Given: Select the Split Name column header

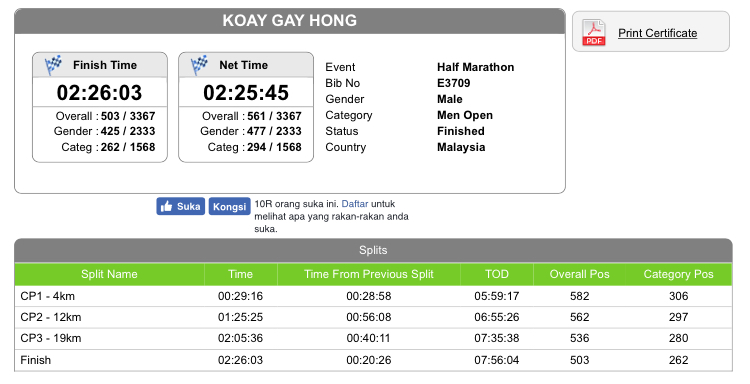Looking at the screenshot, I should click(109, 274).
